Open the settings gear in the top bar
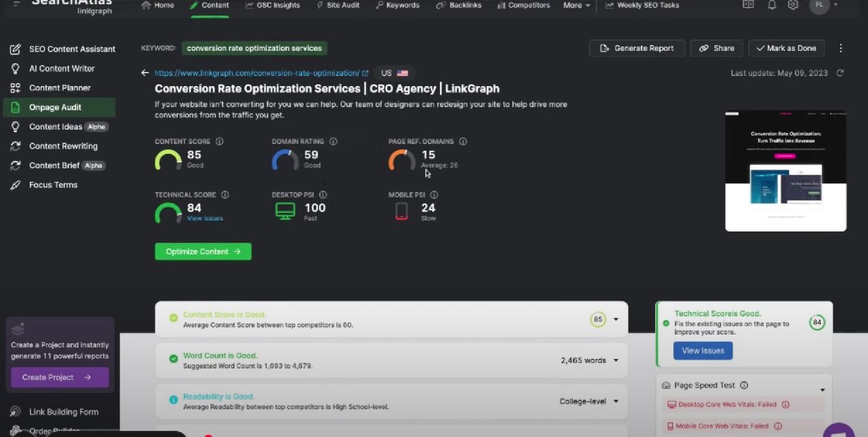Screen dimensions: 868x437 [793, 5]
